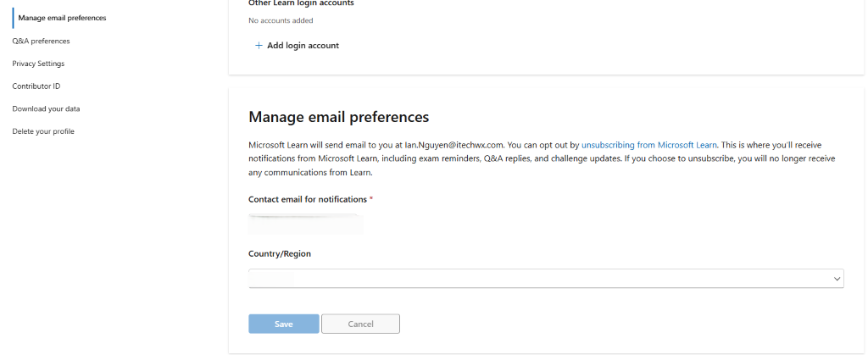Open Delete your profile section

pos(43,131)
